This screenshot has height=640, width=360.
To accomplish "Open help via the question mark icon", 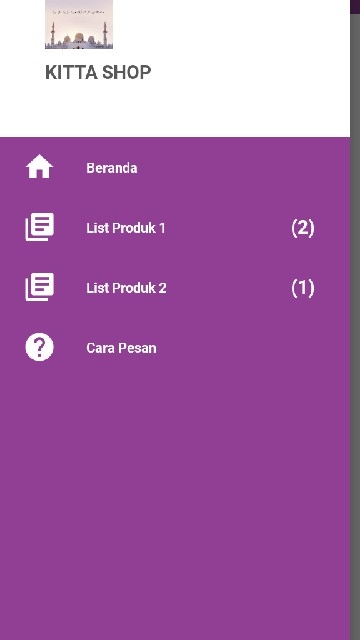I will [x=40, y=347].
